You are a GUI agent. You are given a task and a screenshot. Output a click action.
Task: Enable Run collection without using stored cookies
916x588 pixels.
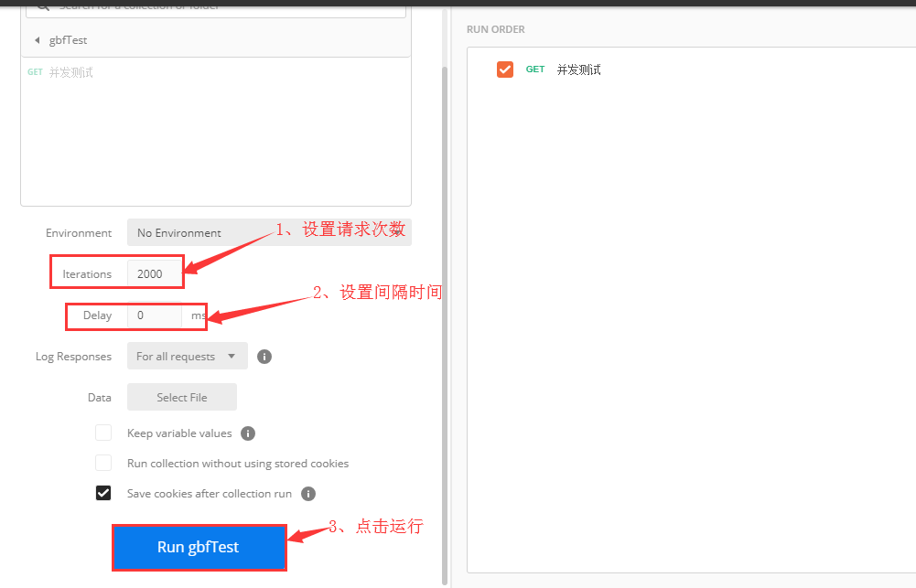(103, 463)
